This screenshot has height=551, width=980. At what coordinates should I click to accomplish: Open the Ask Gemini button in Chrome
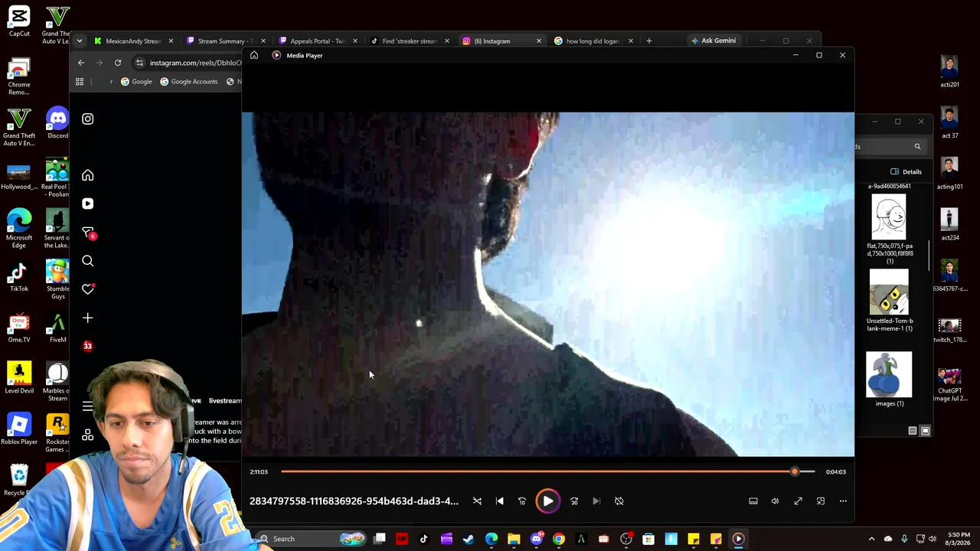712,41
